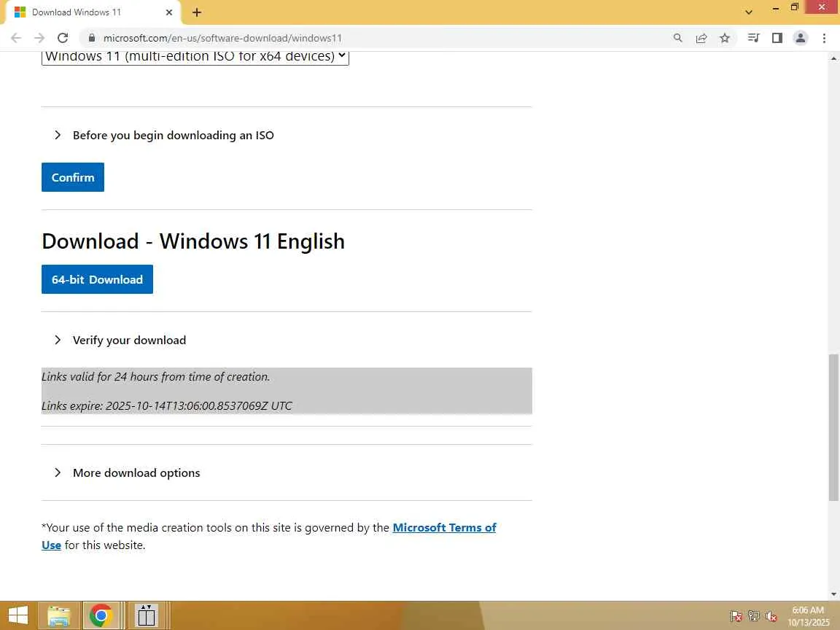Select the Download Windows 11 tab
840x630 pixels.
[93, 12]
